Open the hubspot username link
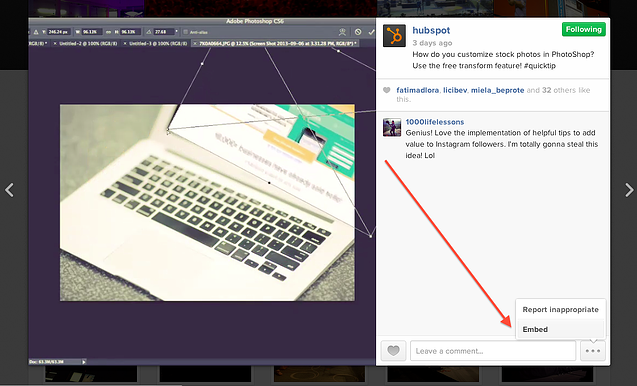 431,30
